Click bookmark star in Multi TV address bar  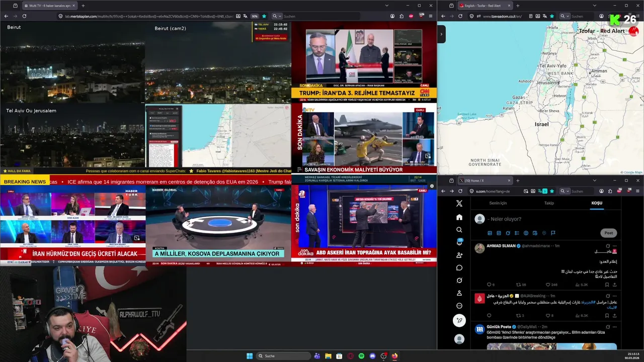264,16
